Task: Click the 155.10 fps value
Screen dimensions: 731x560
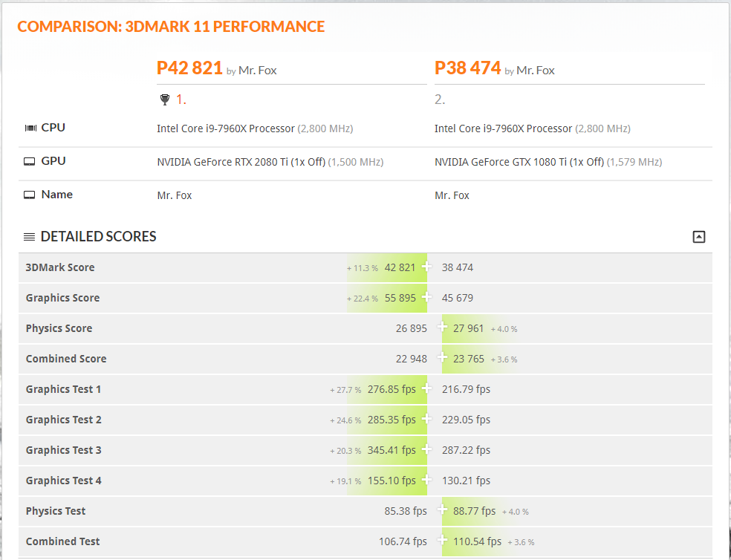Action: point(392,481)
